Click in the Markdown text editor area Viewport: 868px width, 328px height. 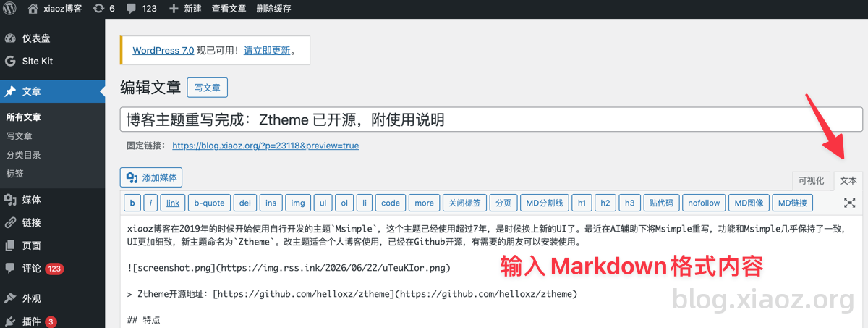[491, 272]
